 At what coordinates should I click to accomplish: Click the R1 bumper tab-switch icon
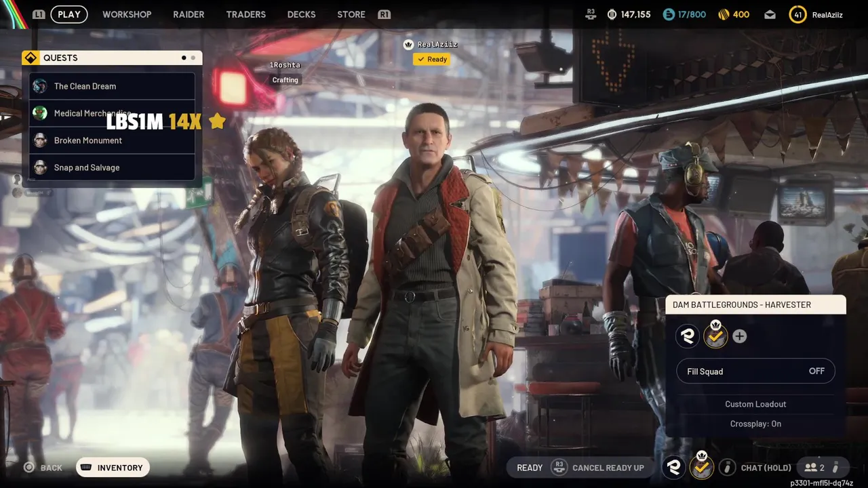(384, 14)
